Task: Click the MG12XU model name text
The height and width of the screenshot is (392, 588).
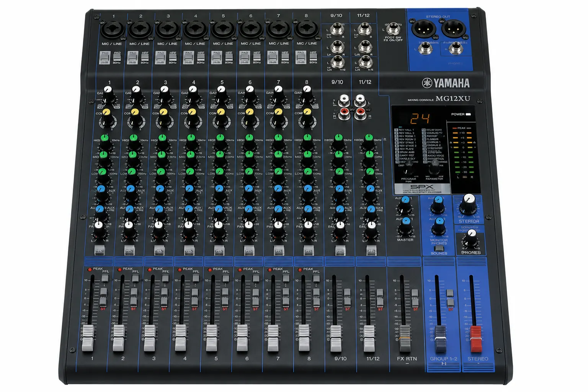Action: coord(452,98)
